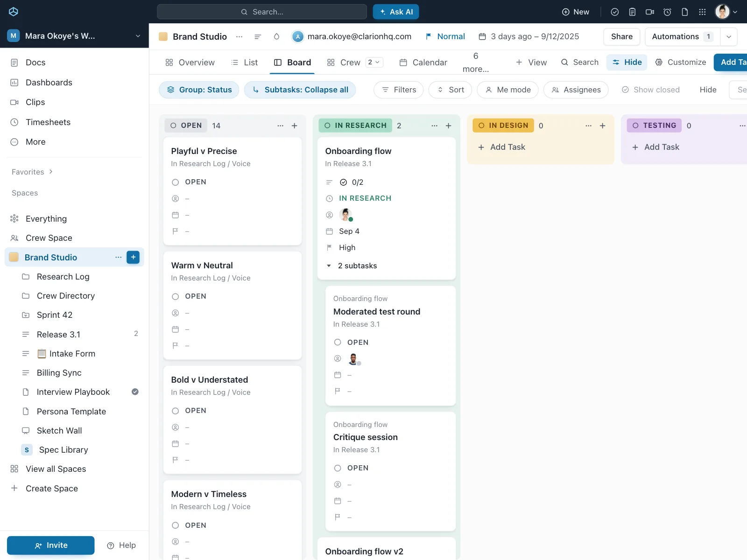
Task: Open ellipsis menu on Brand Studio sidebar row
Action: click(x=118, y=257)
